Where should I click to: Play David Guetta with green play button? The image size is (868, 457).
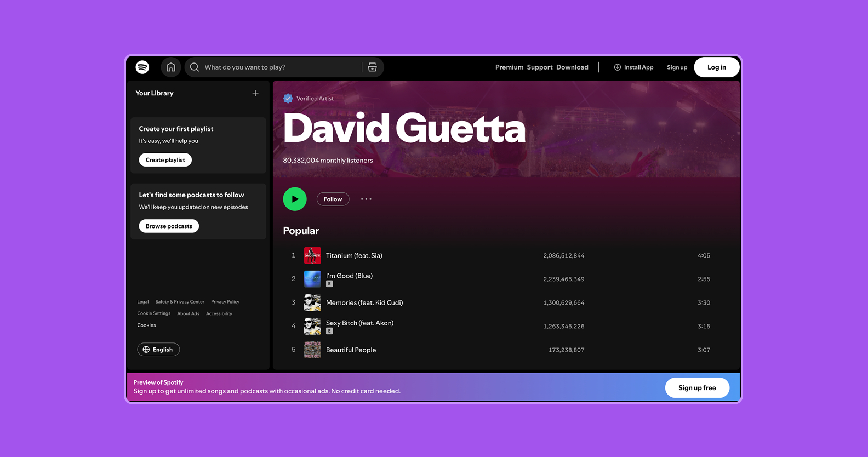[x=295, y=199]
